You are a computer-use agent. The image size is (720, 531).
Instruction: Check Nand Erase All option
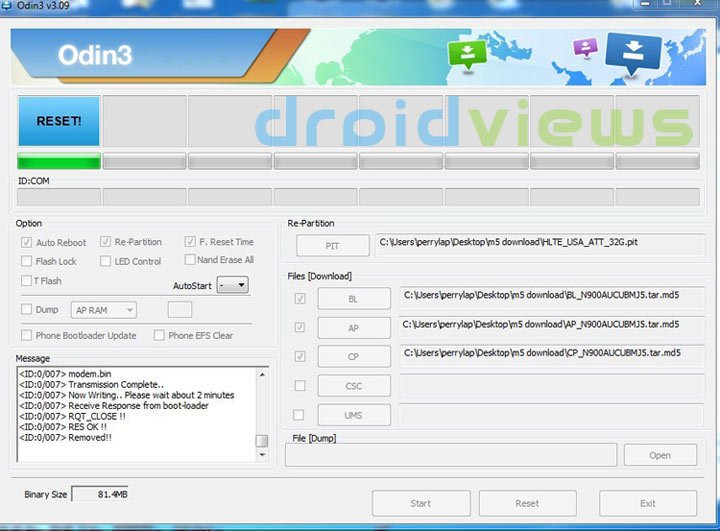pyautogui.click(x=190, y=260)
